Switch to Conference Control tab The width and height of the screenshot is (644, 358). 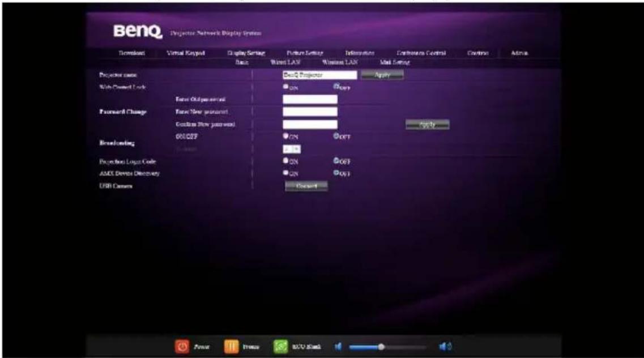point(421,53)
